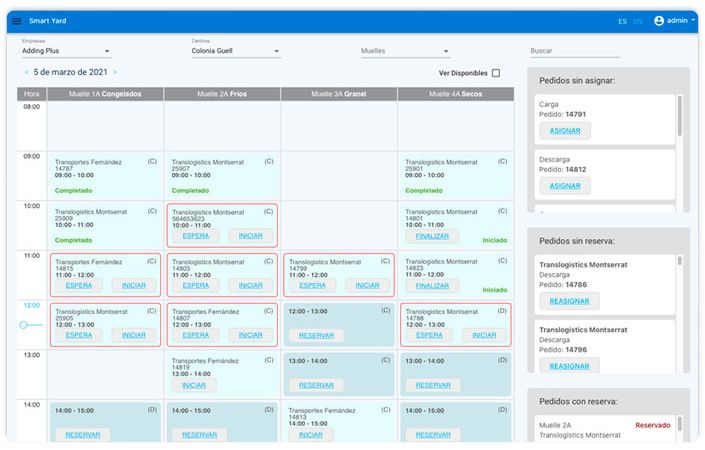
Task: Click REASIGNAR for pedido 14796
Action: click(x=569, y=366)
